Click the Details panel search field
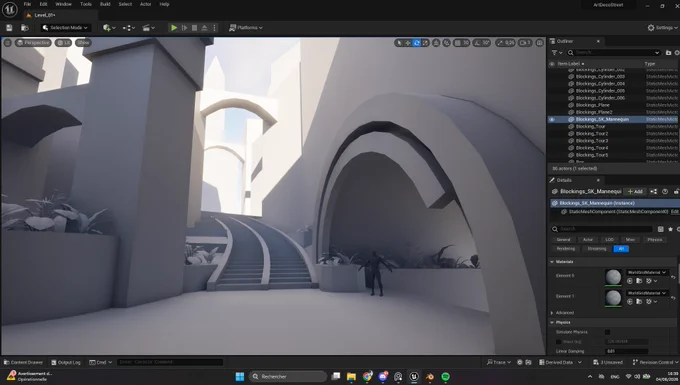The image size is (680, 385). [x=602, y=229]
